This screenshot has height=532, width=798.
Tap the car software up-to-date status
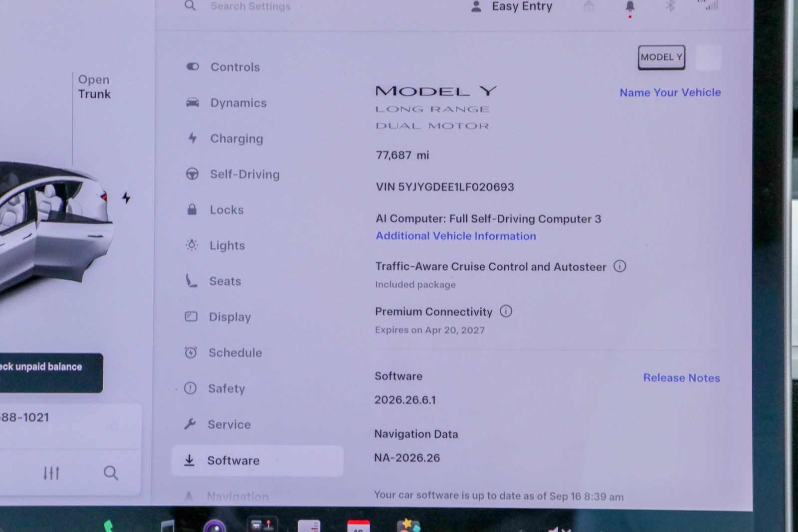tap(499, 496)
